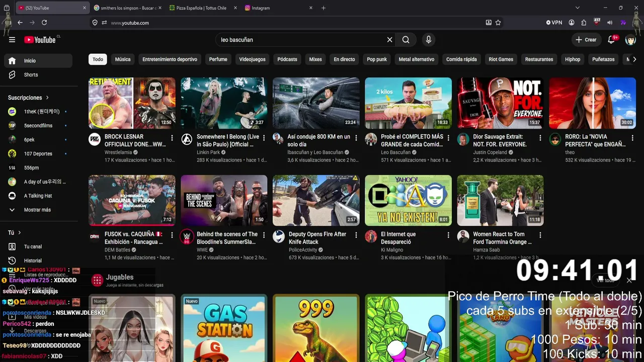Open options menu for BROCK LESNAR video

click(x=172, y=138)
